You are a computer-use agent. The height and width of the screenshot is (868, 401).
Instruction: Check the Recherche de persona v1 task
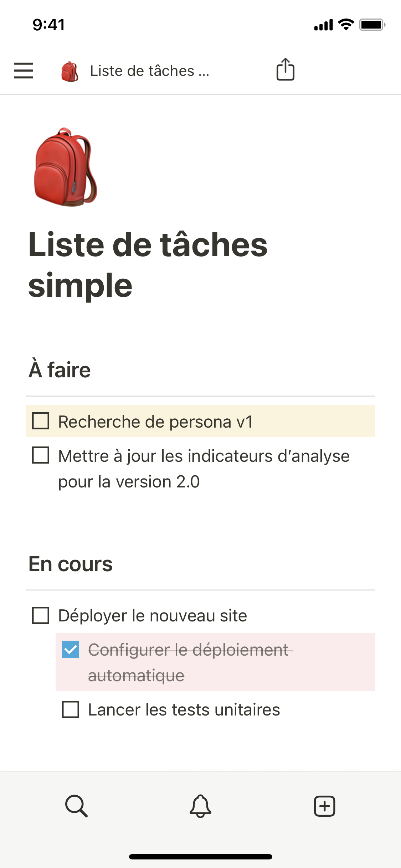coord(41,421)
